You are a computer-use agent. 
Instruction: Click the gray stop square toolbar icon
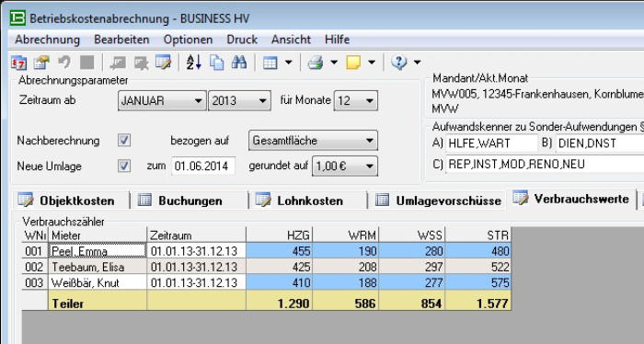(86, 63)
